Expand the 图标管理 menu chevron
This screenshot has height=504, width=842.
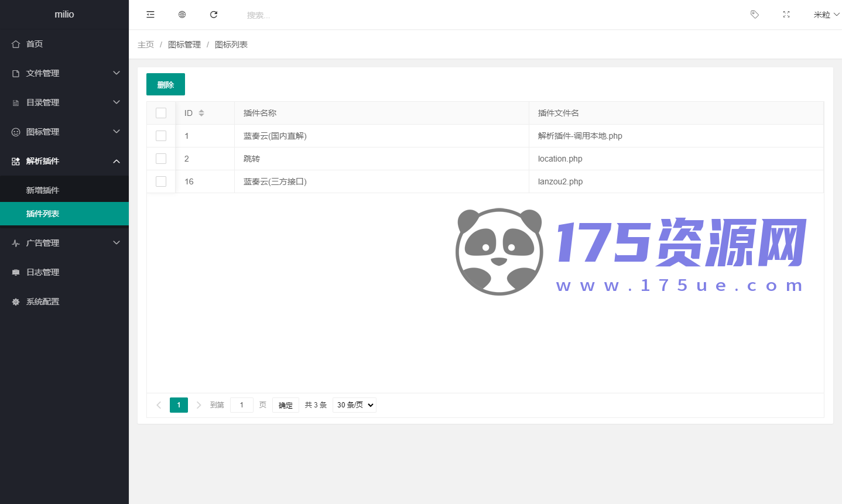point(117,132)
